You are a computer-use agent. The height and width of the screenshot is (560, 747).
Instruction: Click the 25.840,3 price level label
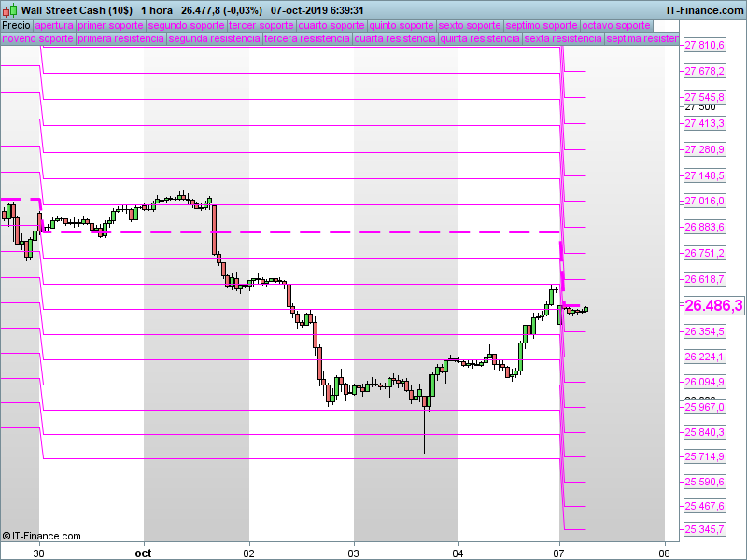click(705, 432)
